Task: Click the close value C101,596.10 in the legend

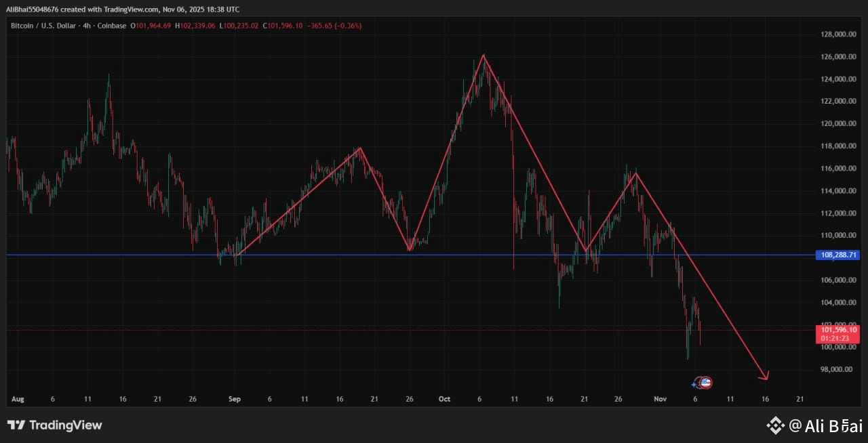Action: pyautogui.click(x=284, y=26)
